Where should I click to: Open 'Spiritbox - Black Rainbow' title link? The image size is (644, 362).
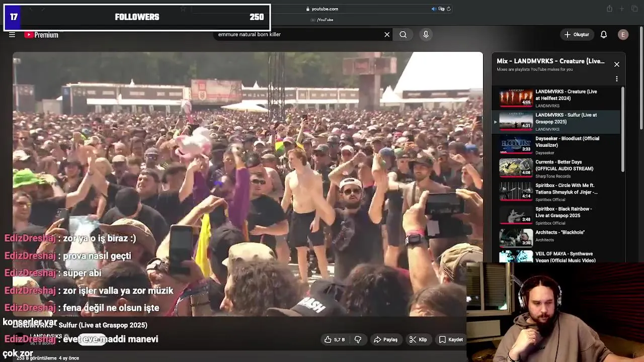563,212
